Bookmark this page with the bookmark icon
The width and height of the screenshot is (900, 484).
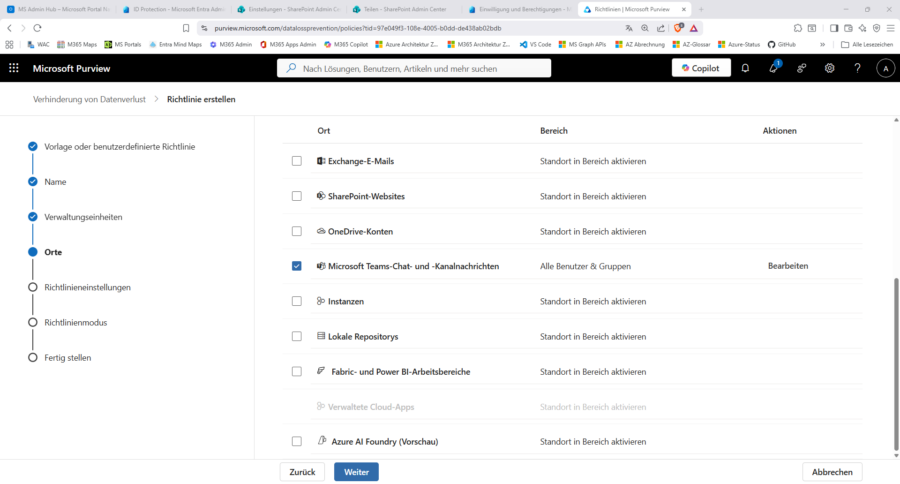186,28
